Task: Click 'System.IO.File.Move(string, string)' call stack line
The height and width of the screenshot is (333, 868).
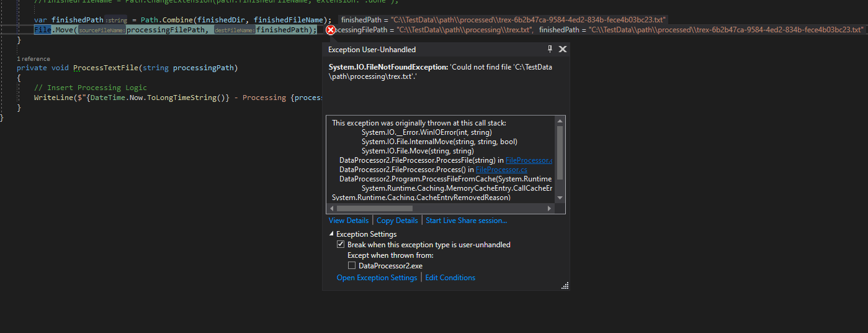Action: pyautogui.click(x=418, y=151)
